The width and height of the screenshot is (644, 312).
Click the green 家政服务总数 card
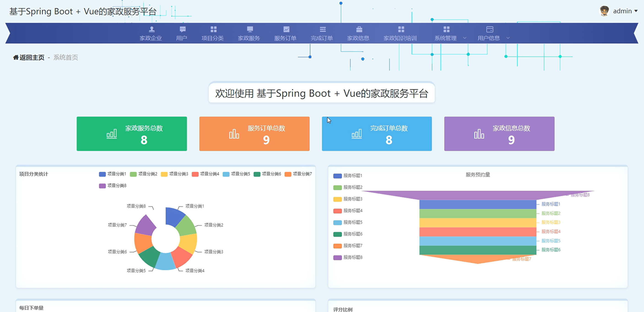(x=132, y=134)
